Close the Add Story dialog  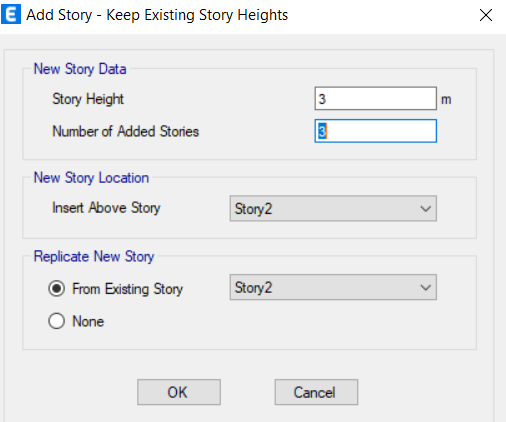coord(486,15)
